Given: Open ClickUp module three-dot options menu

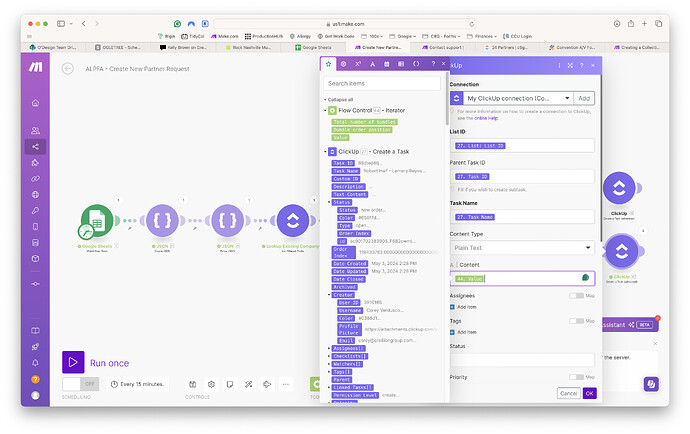Looking at the screenshot, I should point(559,65).
